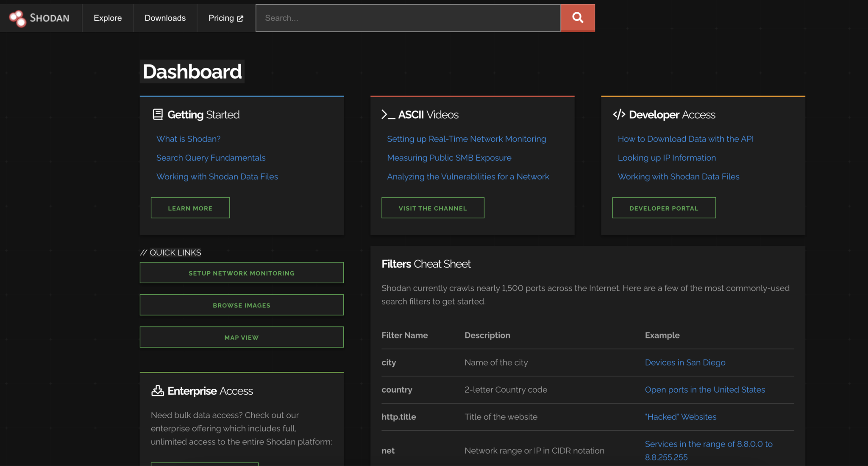Open the Developer Portal
The image size is (868, 466).
pos(663,208)
